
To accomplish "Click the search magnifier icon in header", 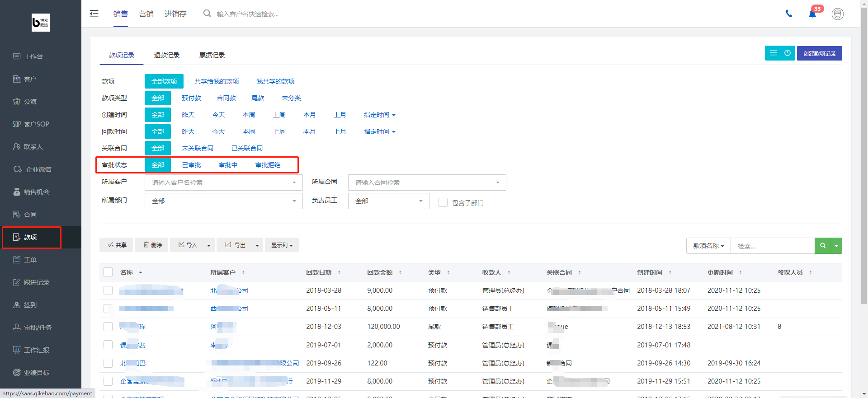I will (x=207, y=14).
